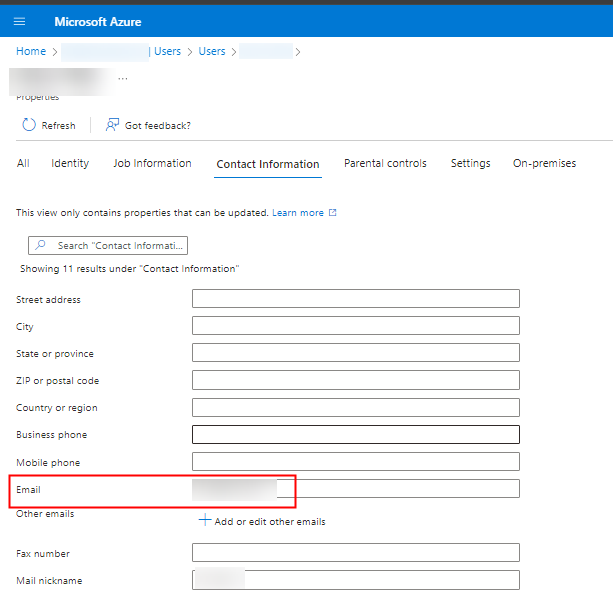The image size is (613, 612).
Task: Click the Home breadcrumb link
Action: coord(31,51)
